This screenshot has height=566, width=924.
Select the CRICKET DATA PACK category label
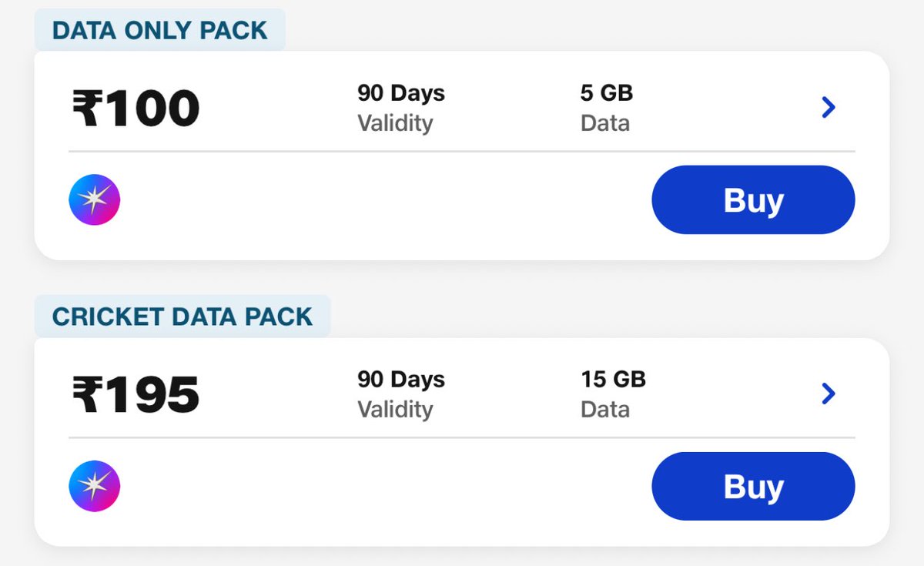coord(182,316)
